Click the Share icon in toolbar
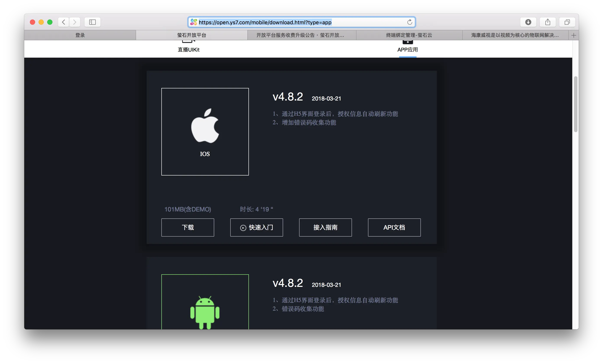The image size is (603, 364). point(548,22)
